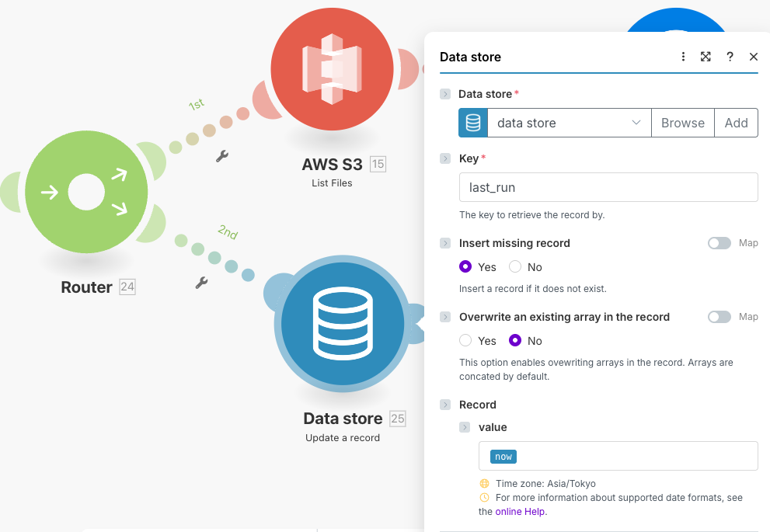Open the wrench filter on 1st route
The height and width of the screenshot is (532, 770).
[x=221, y=156]
